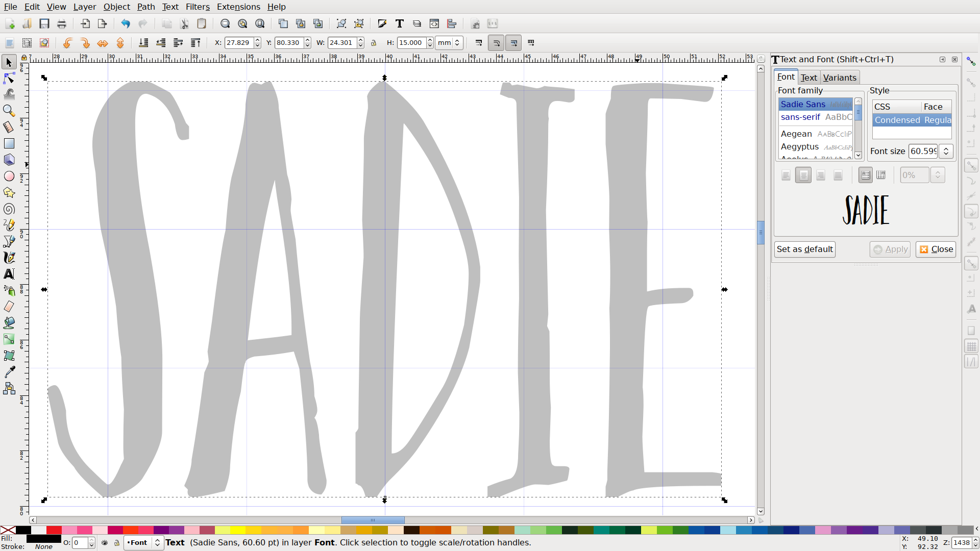The height and width of the screenshot is (551, 980).
Task: Toggle move patterns with object
Action: click(x=531, y=43)
